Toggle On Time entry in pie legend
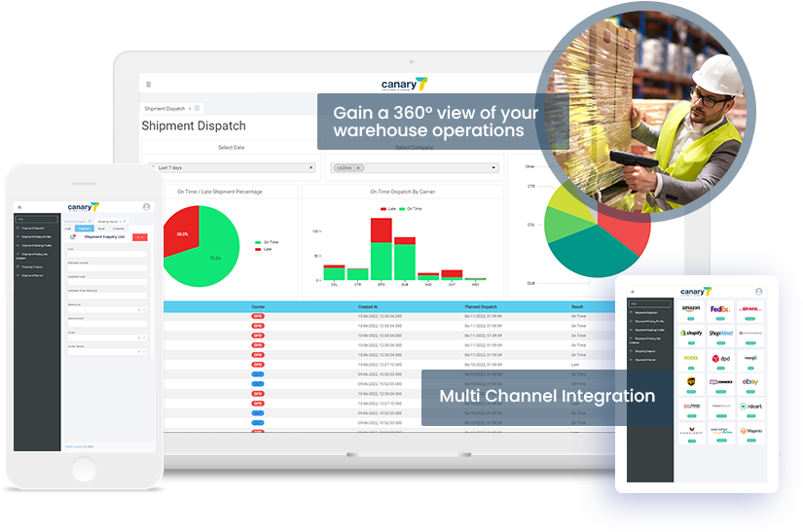 pos(267,242)
